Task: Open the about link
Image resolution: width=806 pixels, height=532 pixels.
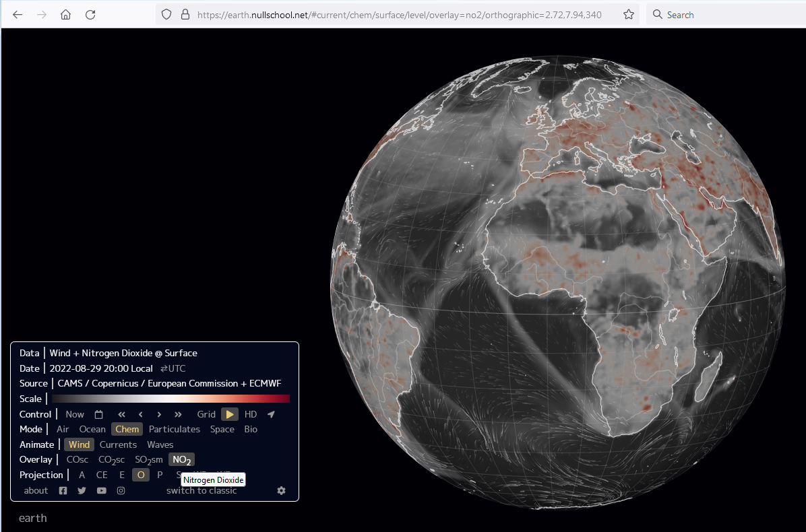Action: coord(36,490)
